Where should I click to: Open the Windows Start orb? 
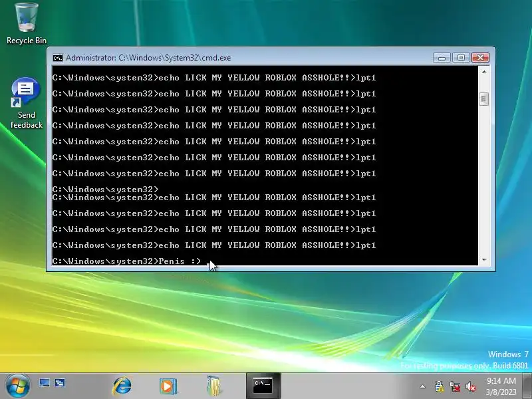[x=17, y=386]
